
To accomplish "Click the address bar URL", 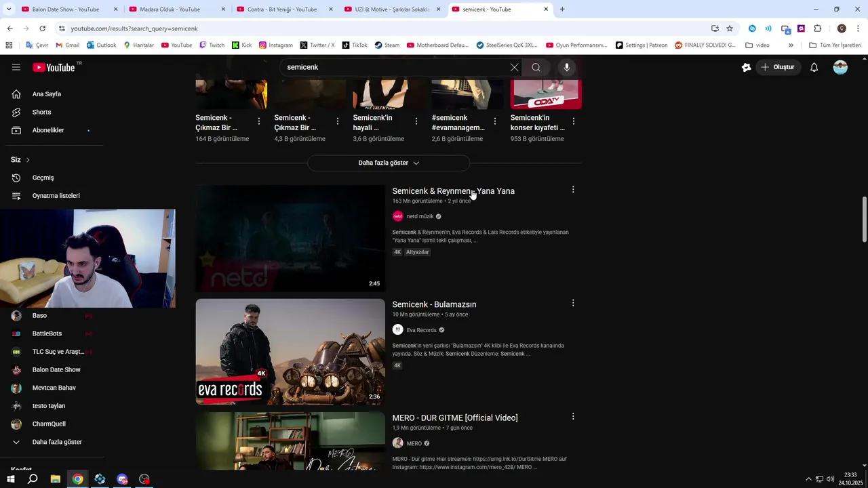I will pyautogui.click(x=134, y=28).
